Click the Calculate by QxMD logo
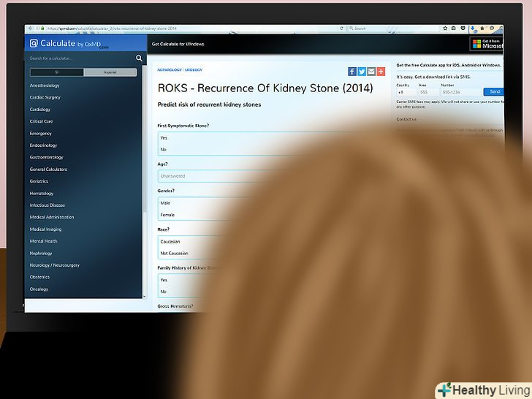Image resolution: width=532 pixels, height=399 pixels. pos(65,43)
